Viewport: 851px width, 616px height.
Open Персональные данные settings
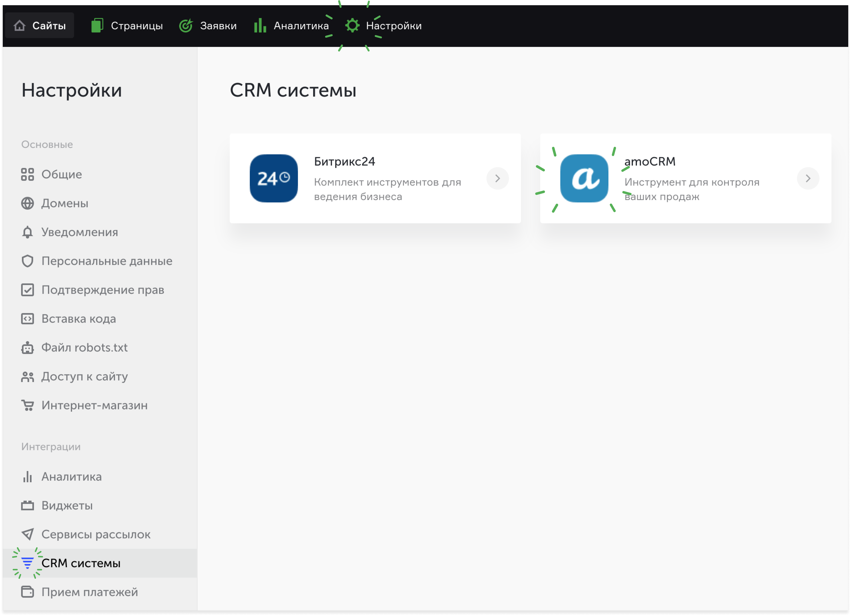pos(100,261)
